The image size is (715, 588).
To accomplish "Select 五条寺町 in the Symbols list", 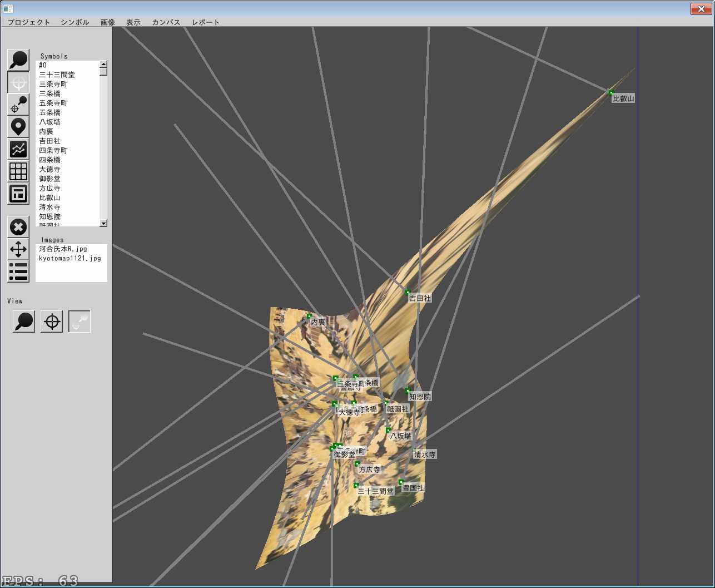I will click(x=68, y=103).
